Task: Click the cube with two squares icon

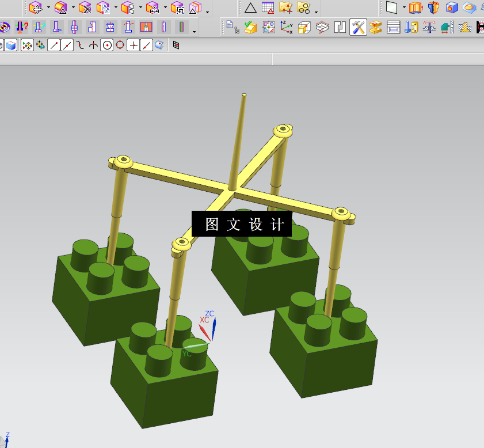Action: point(128,7)
